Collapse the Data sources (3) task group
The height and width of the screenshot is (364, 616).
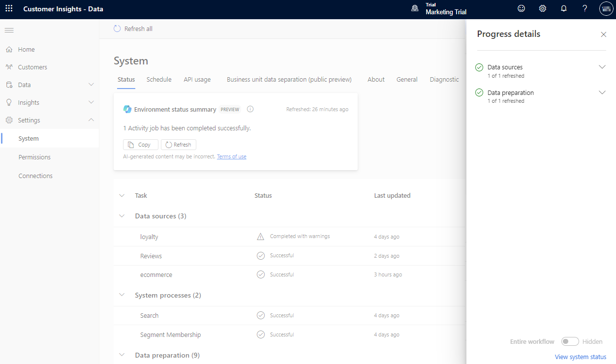click(122, 215)
